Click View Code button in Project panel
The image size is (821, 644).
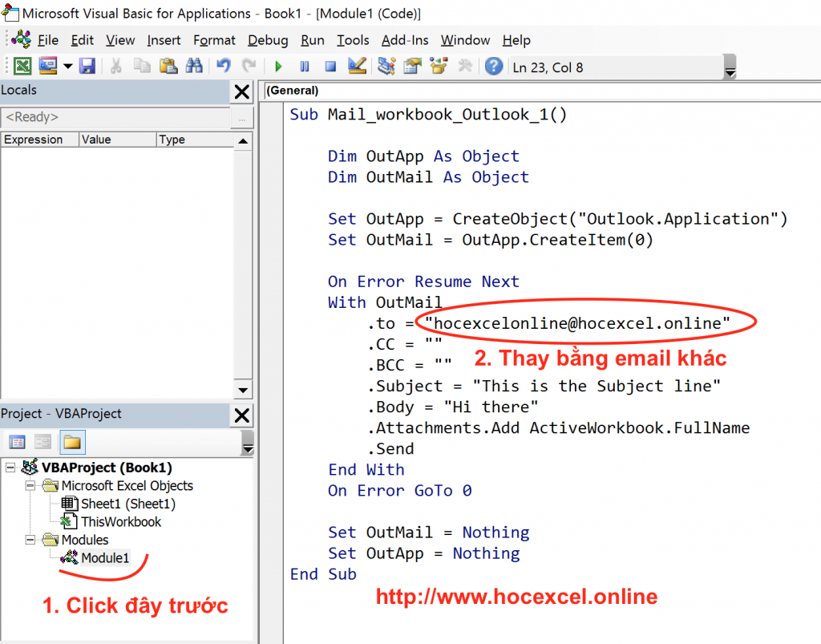pyautogui.click(x=17, y=442)
